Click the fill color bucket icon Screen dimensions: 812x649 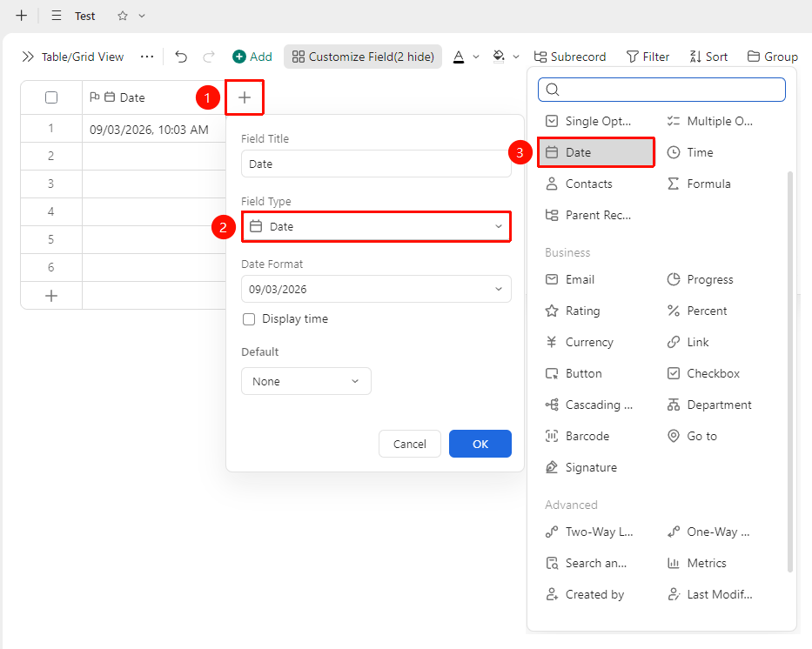pos(499,57)
